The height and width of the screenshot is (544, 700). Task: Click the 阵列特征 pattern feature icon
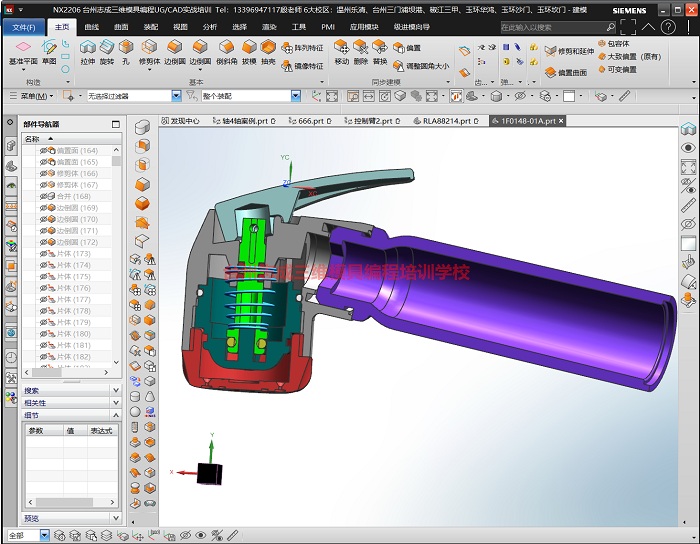click(287, 47)
